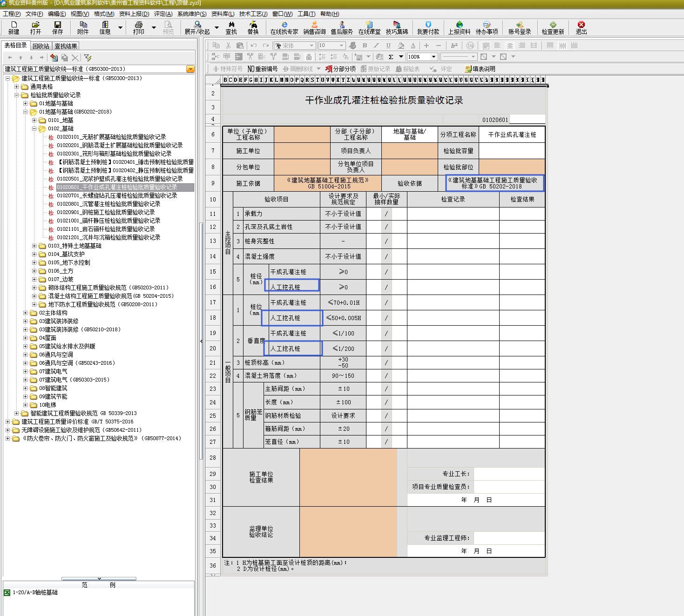Open the 文件(F) menu

(x=34, y=14)
